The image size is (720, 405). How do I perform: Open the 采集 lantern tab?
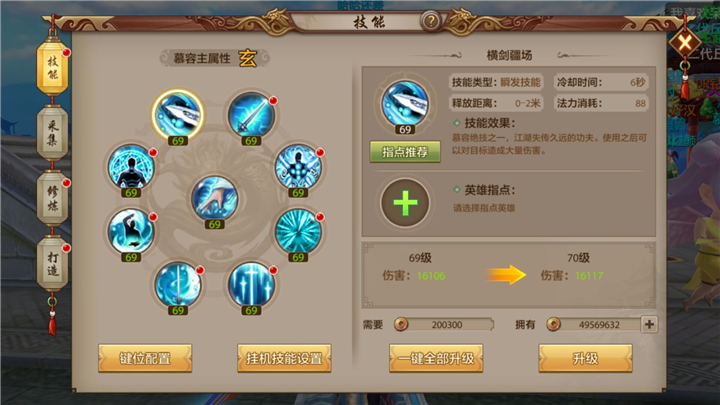pos(52,133)
